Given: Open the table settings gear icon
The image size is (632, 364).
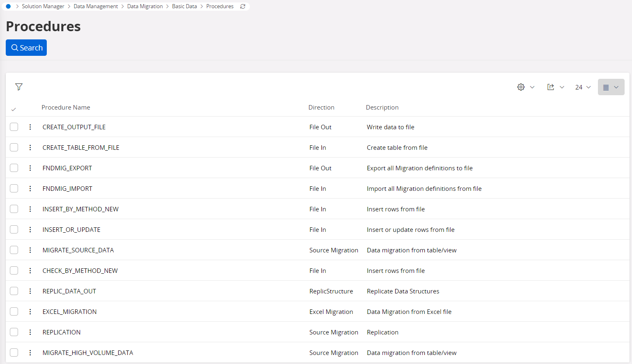Looking at the screenshot, I should click(521, 87).
